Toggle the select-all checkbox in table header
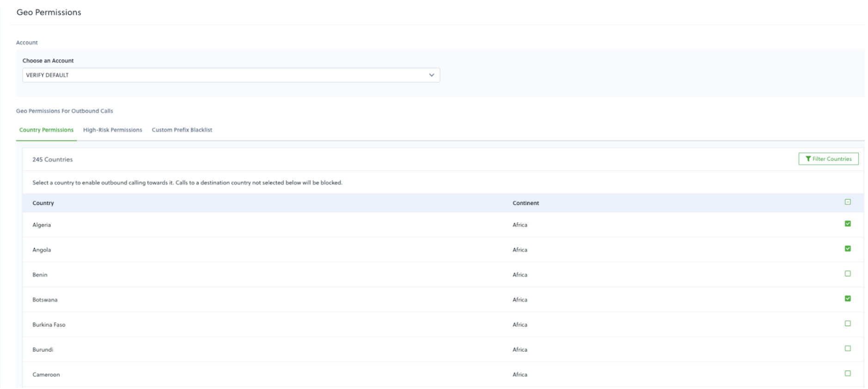Screen dimensions: 868x389 [847, 202]
